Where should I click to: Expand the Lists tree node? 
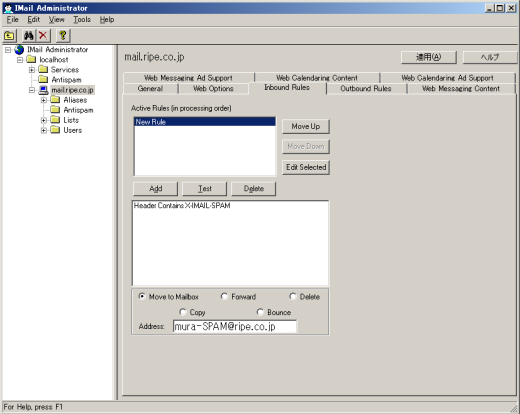44,120
